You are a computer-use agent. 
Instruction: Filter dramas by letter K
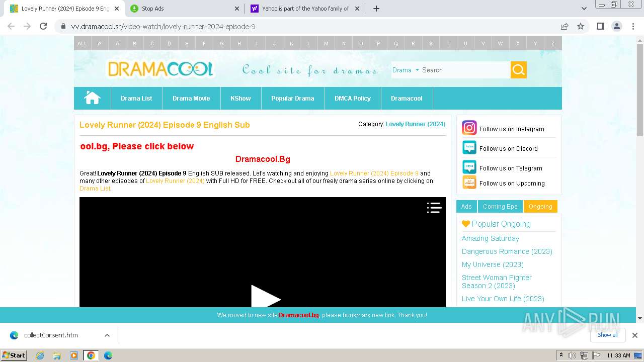click(x=291, y=43)
